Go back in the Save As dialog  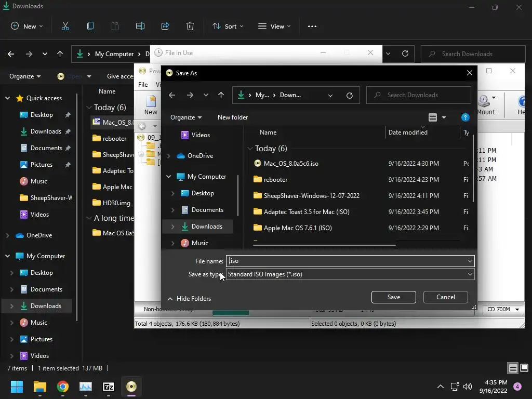[172, 96]
